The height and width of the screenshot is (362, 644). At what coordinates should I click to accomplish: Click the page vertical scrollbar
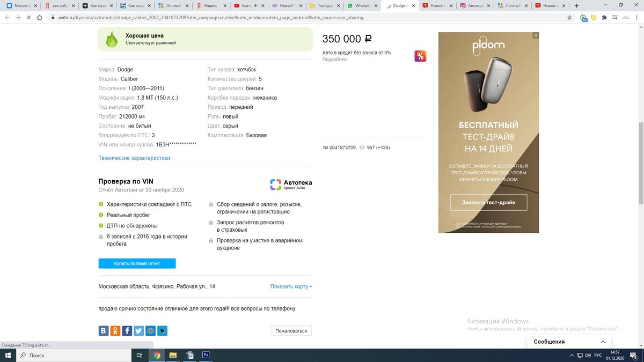point(641,163)
